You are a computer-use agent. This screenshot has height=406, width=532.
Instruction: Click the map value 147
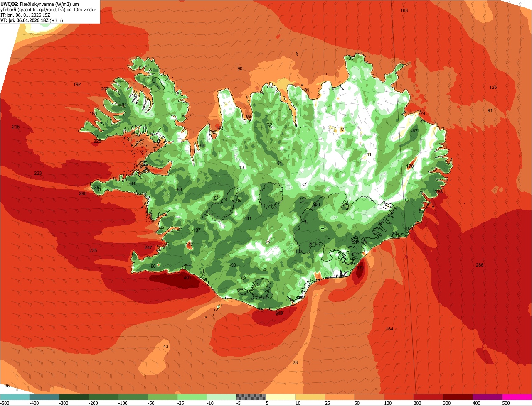click(189, 245)
